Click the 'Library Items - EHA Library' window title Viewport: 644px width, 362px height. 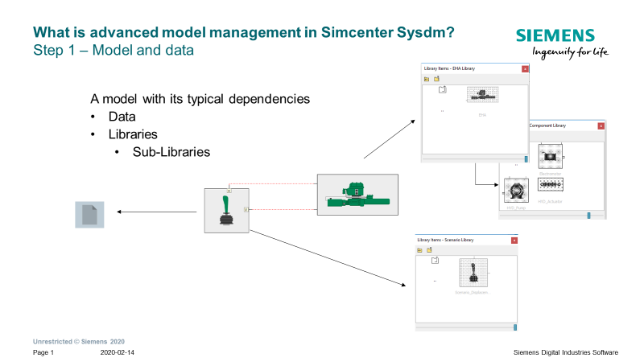click(449, 68)
